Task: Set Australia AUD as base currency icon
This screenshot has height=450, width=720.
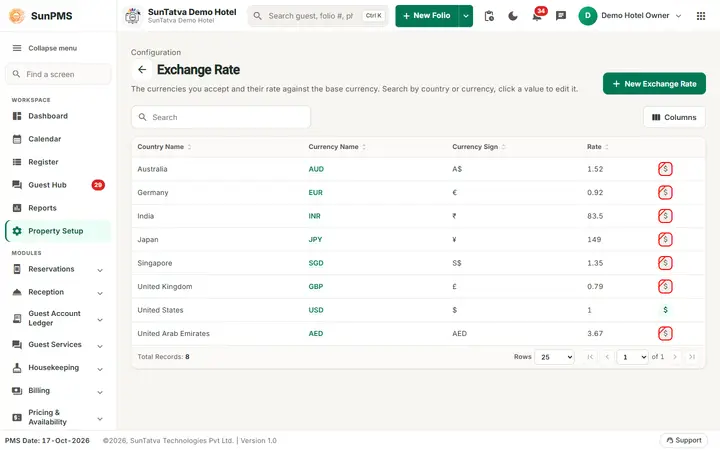Action: (665, 169)
